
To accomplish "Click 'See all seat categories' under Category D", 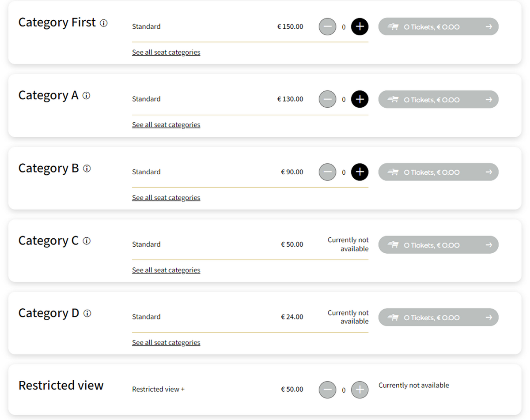I will click(166, 343).
